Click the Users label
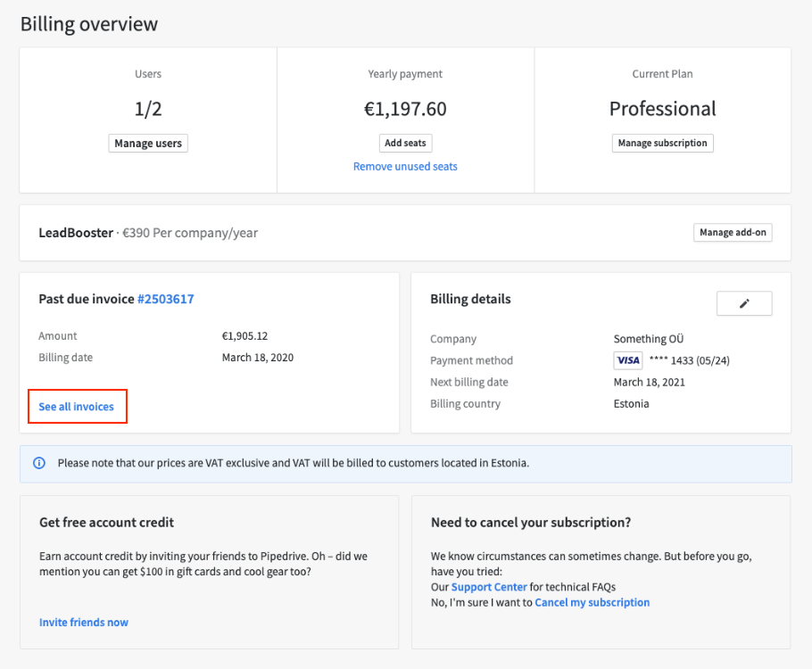This screenshot has width=812, height=669. tap(148, 74)
